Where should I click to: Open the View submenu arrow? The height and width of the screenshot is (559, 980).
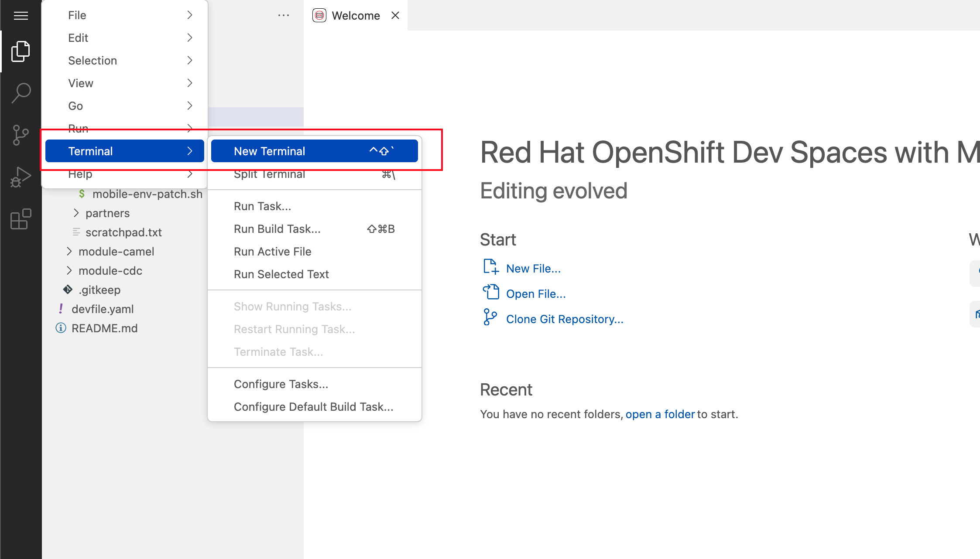190,83
